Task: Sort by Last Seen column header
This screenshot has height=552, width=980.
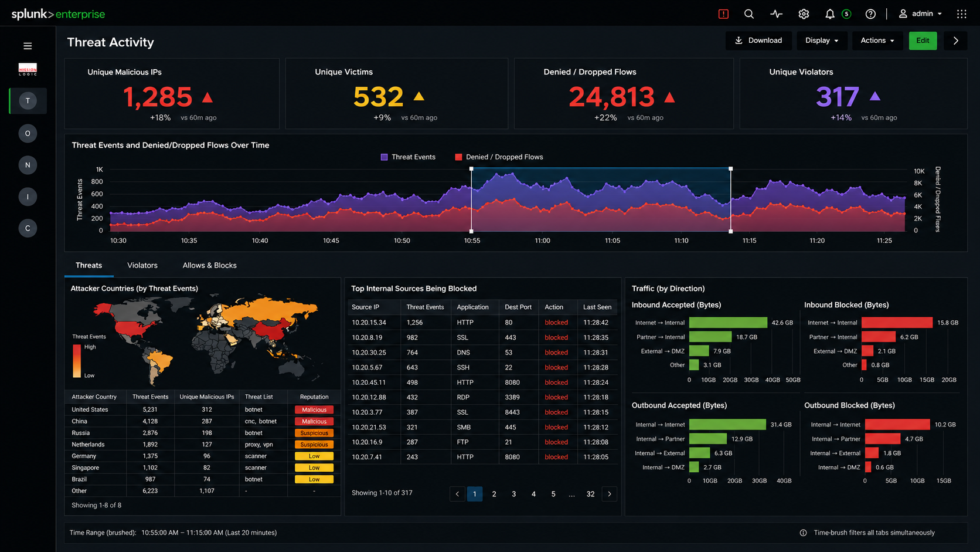Action: click(x=597, y=307)
